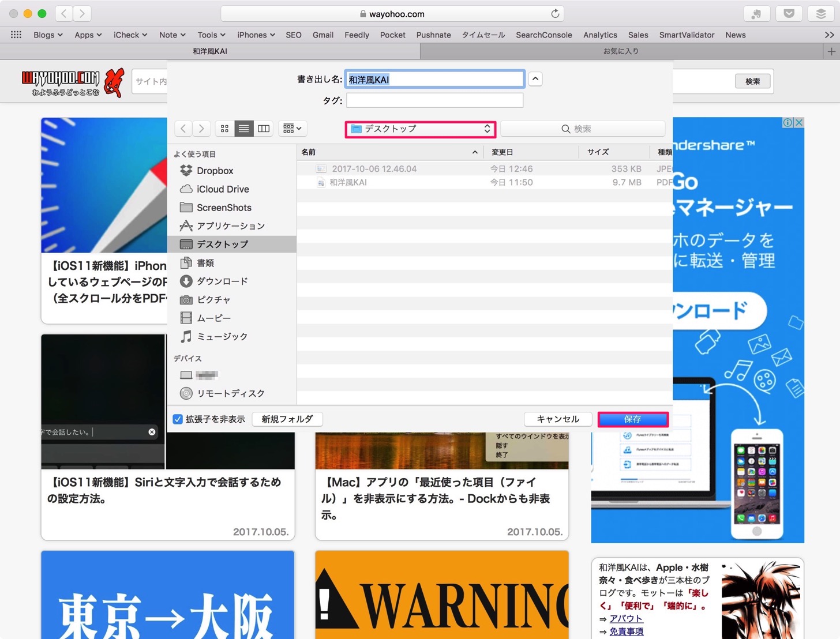
Task: Open the Gmail bookmark
Action: tap(323, 35)
